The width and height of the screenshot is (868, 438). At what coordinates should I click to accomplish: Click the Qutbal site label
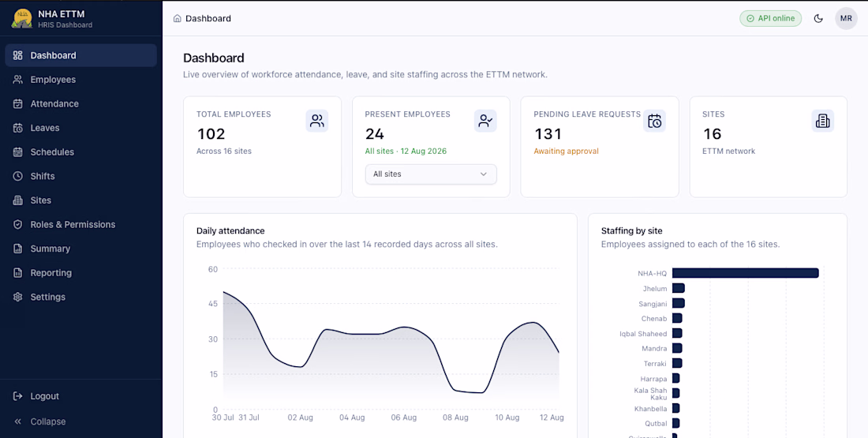[656, 424]
